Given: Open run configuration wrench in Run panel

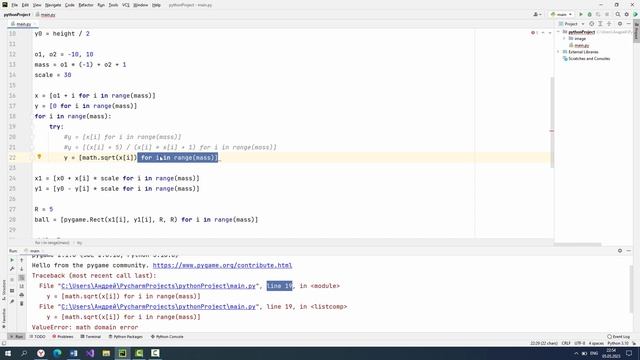Looking at the screenshot, I should (12, 269).
